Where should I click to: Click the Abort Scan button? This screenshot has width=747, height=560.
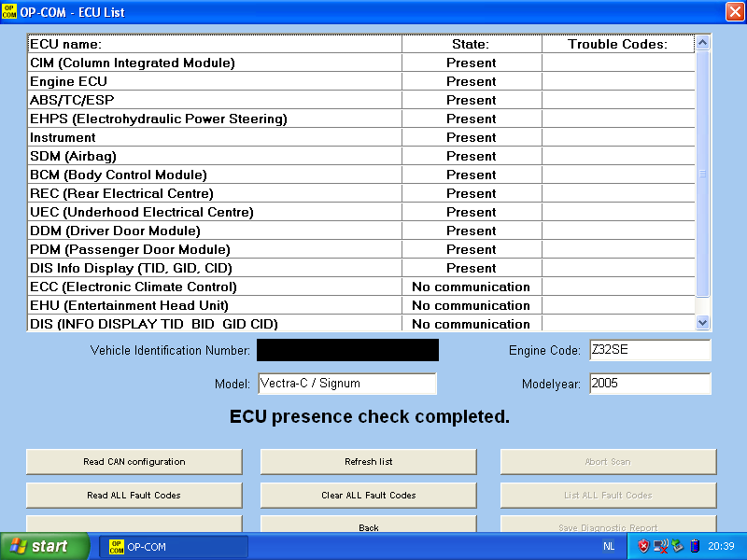pos(609,461)
